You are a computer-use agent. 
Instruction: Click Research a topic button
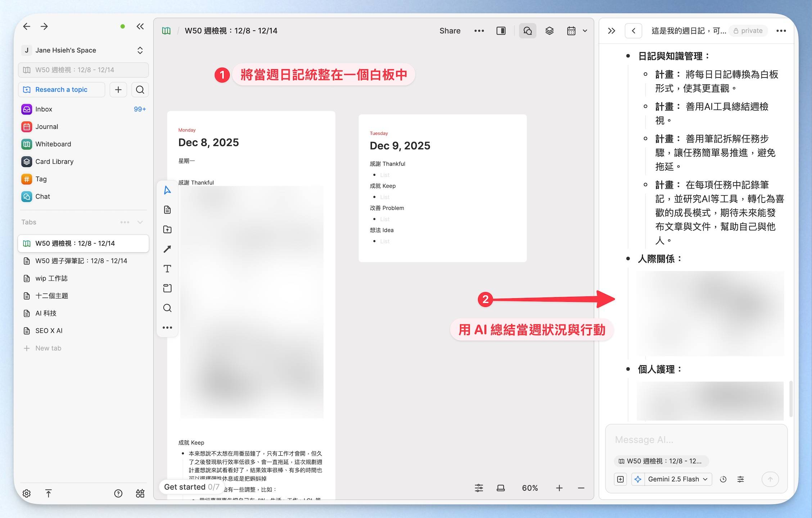(61, 90)
